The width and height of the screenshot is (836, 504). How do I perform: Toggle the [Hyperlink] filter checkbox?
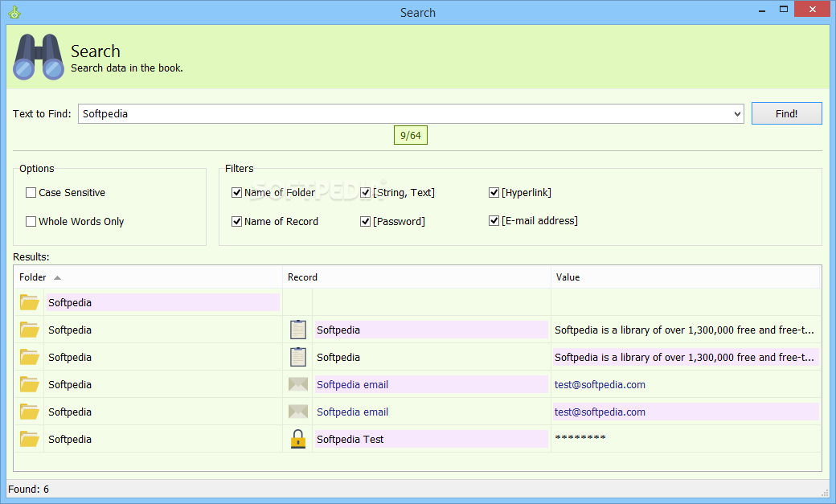tap(494, 193)
